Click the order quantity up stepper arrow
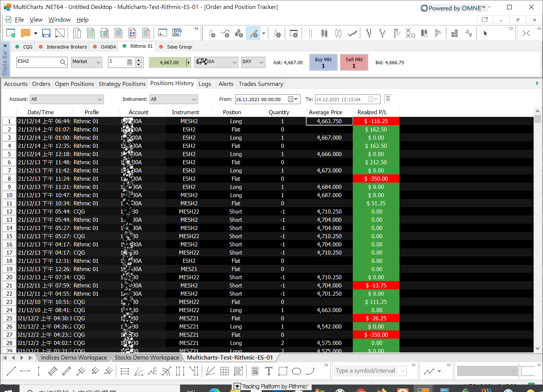 pyautogui.click(x=139, y=60)
